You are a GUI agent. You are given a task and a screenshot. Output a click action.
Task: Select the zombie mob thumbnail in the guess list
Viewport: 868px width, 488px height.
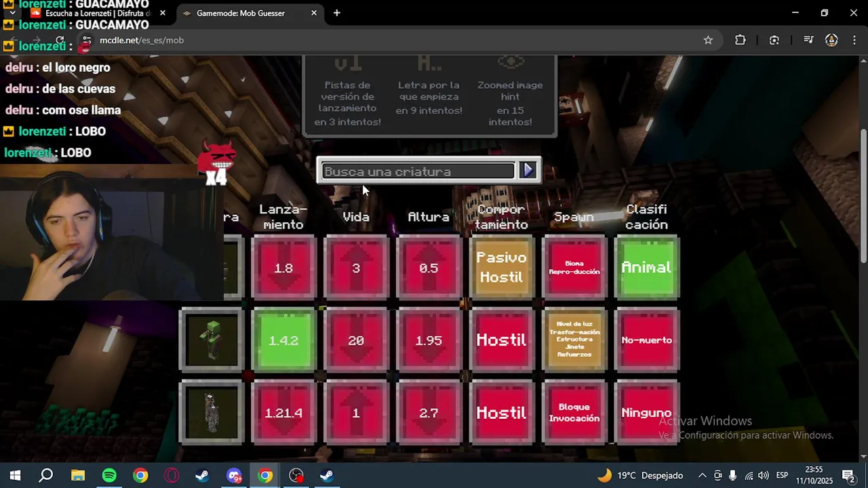[x=212, y=340]
